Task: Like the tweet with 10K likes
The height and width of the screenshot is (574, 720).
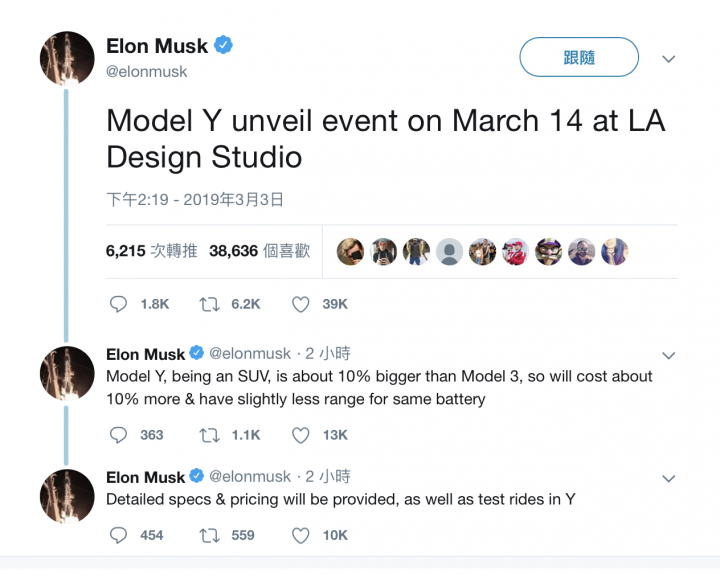Action: (x=301, y=535)
